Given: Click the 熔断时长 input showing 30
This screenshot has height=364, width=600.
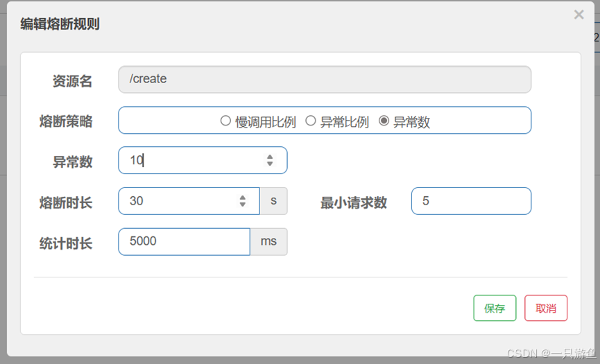Looking at the screenshot, I should (189, 201).
